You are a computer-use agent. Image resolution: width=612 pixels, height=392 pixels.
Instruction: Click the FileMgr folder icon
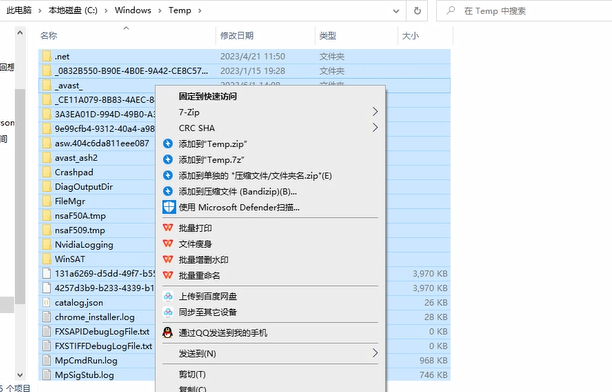tap(46, 201)
